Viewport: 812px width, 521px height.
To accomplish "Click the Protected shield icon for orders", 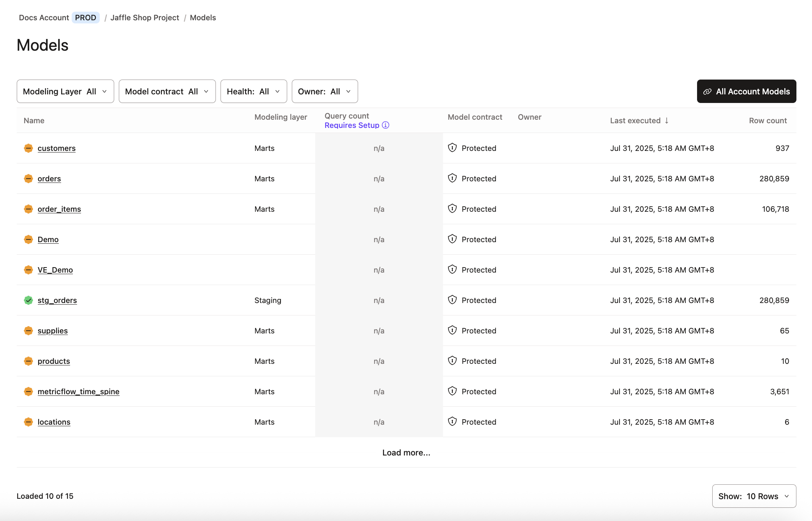I will [x=452, y=178].
